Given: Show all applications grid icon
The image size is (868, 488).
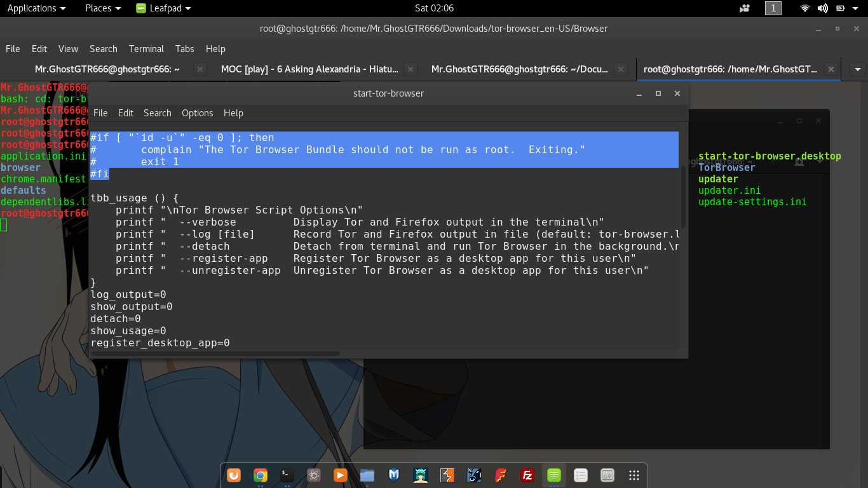Looking at the screenshot, I should 634,475.
